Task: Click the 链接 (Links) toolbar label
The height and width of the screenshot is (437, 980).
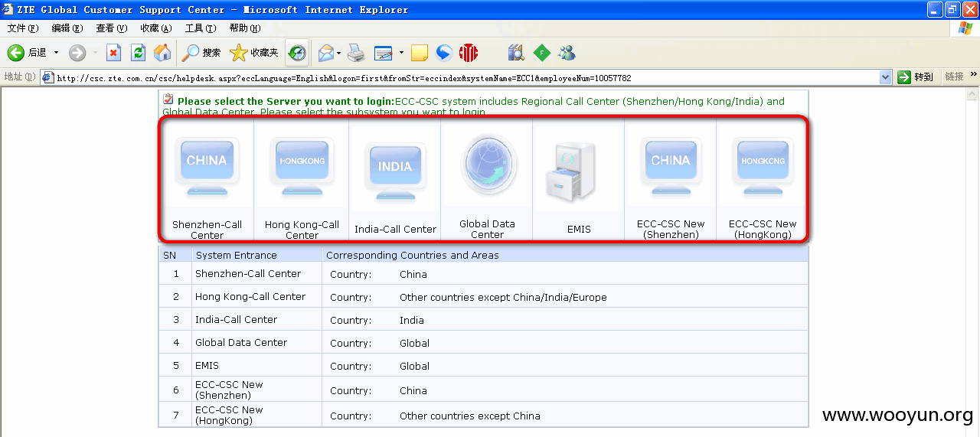Action: click(954, 77)
